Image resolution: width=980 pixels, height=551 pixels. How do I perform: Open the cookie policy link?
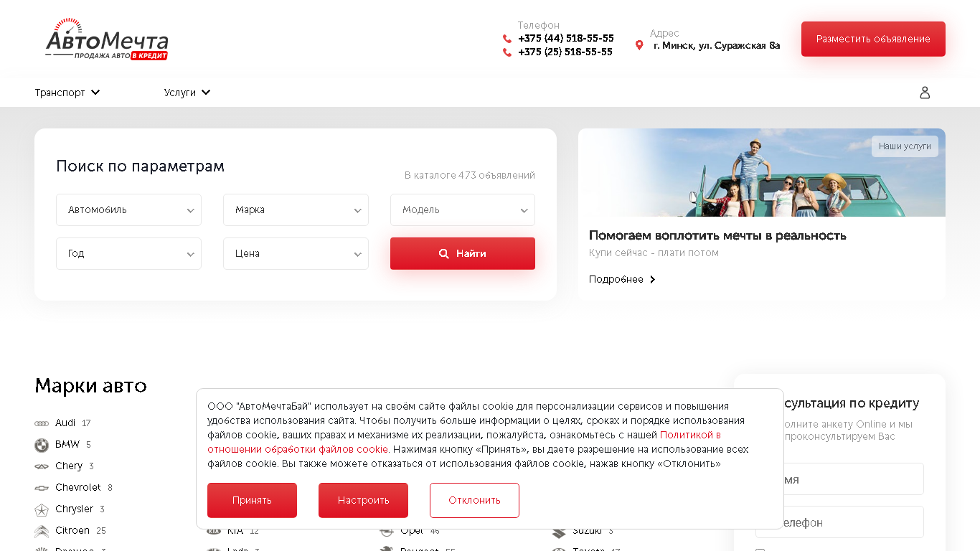[463, 442]
